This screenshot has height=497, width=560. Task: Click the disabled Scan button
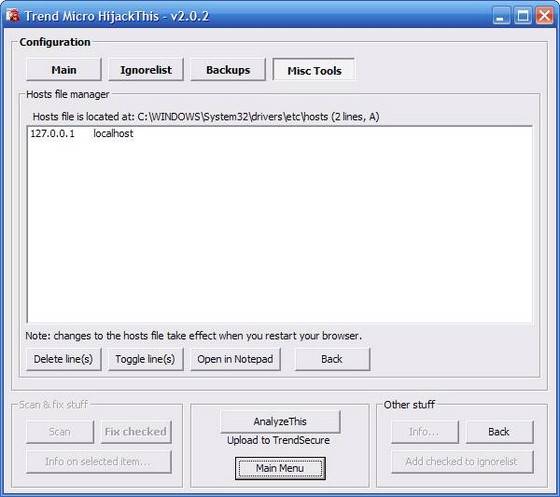(60, 432)
